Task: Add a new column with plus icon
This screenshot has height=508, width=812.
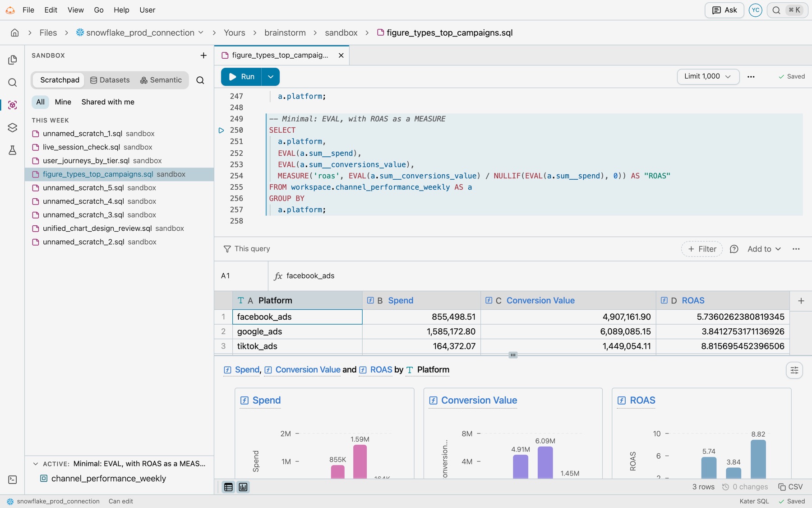Action: click(x=801, y=301)
